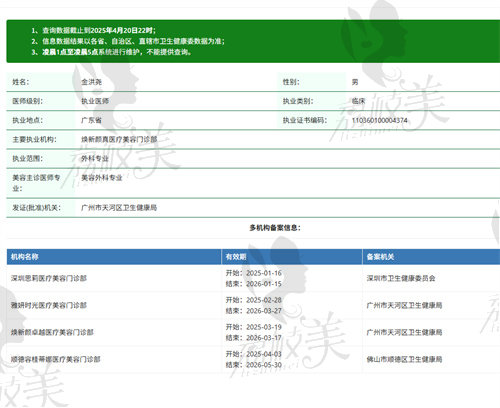Select '广州市天河区卫生健康局' in the 发证机关 row

point(119,208)
